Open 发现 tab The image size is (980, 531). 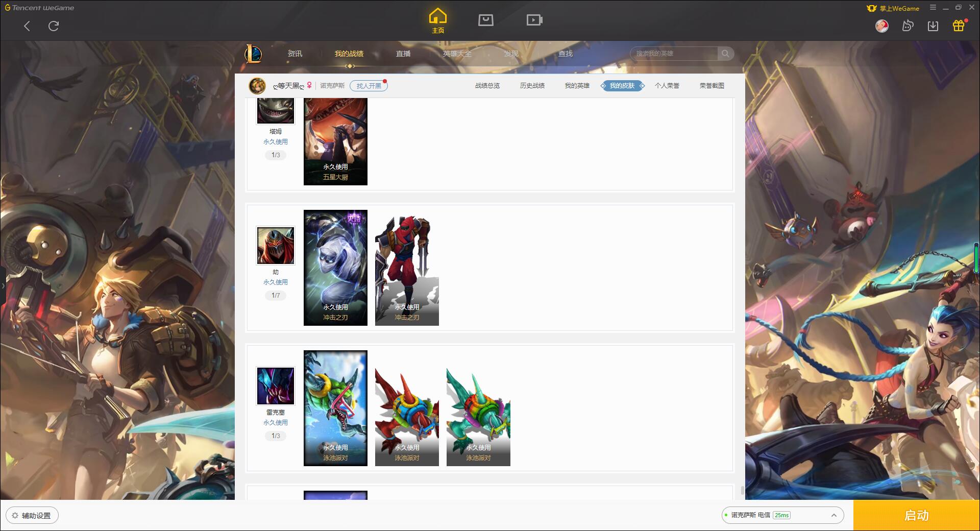pos(511,54)
